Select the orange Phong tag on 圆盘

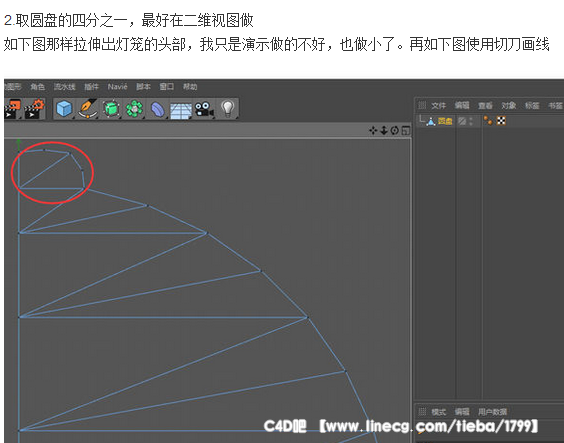click(488, 121)
